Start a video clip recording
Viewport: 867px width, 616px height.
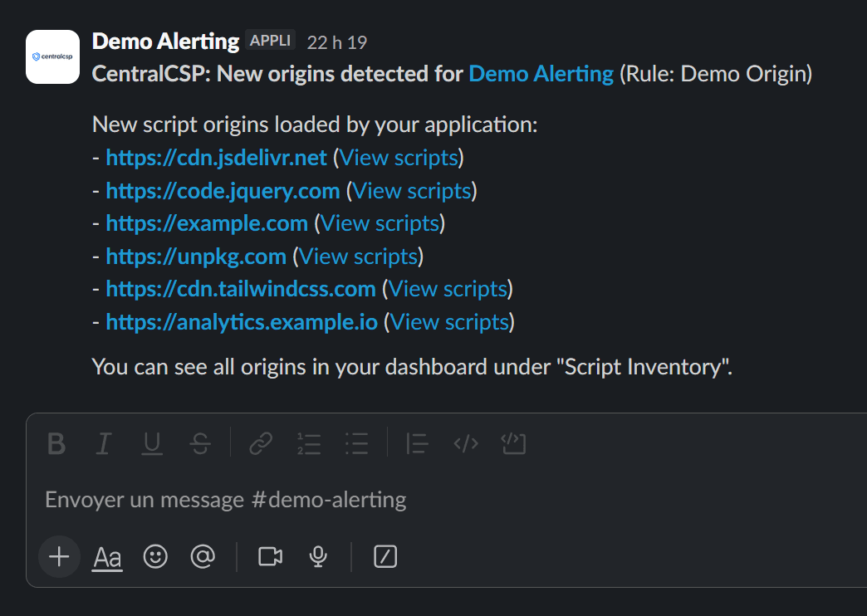click(x=269, y=557)
